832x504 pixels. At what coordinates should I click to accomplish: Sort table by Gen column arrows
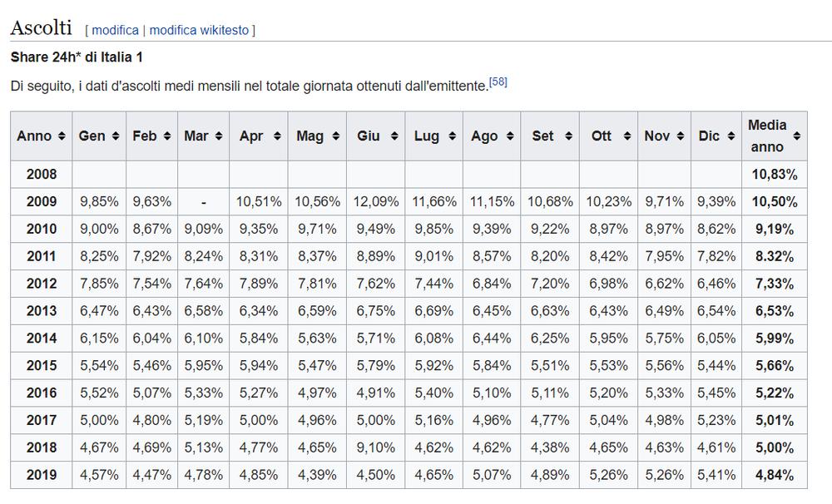(x=114, y=136)
